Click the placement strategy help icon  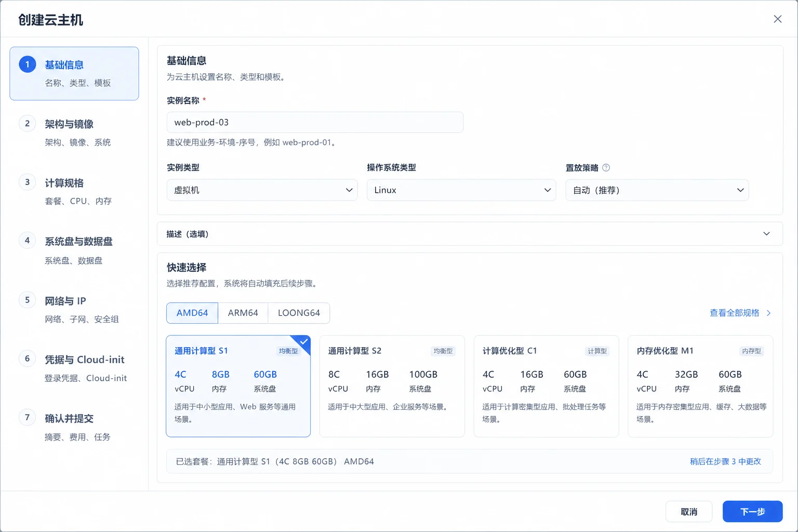coord(606,168)
